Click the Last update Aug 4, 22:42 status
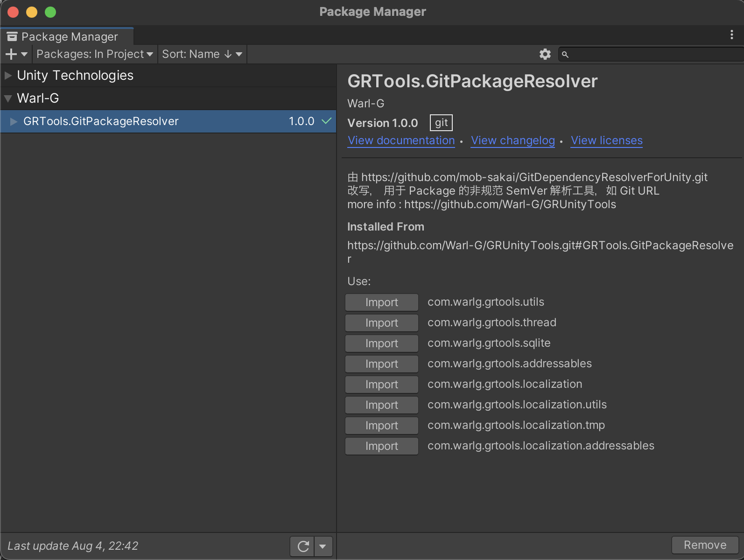Viewport: 744px width, 560px height. coord(73,546)
